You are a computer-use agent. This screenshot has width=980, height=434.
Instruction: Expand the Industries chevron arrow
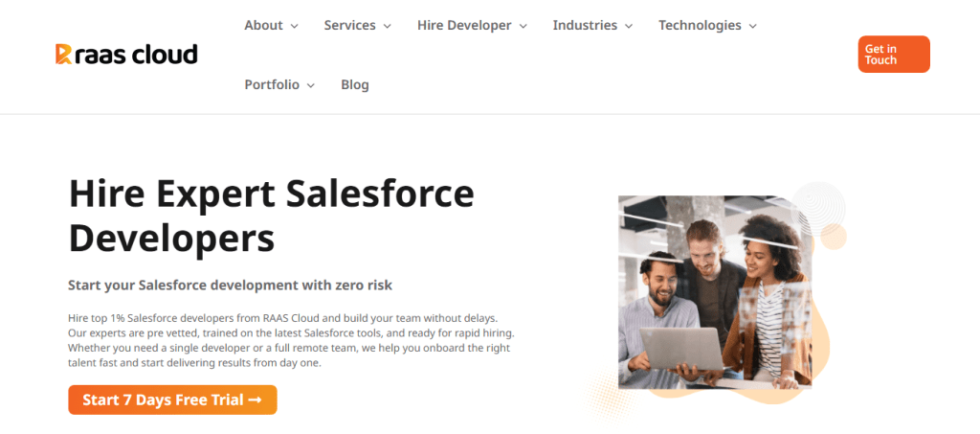(629, 27)
